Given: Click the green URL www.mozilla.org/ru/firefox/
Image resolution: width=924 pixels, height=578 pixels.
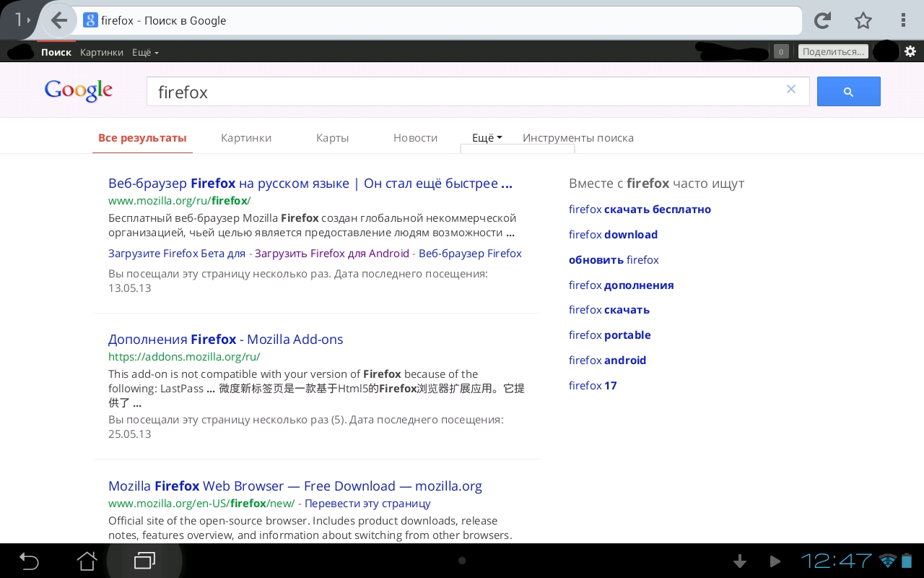Looking at the screenshot, I should pyautogui.click(x=179, y=201).
